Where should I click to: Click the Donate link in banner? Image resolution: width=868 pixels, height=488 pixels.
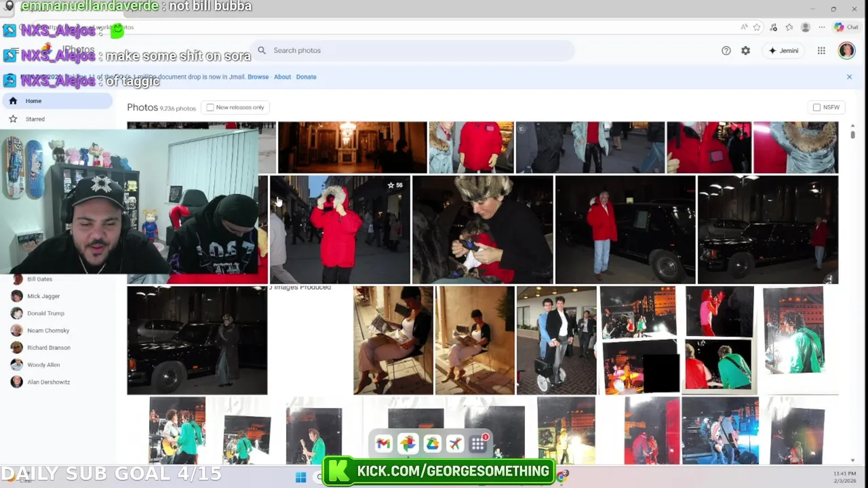306,77
